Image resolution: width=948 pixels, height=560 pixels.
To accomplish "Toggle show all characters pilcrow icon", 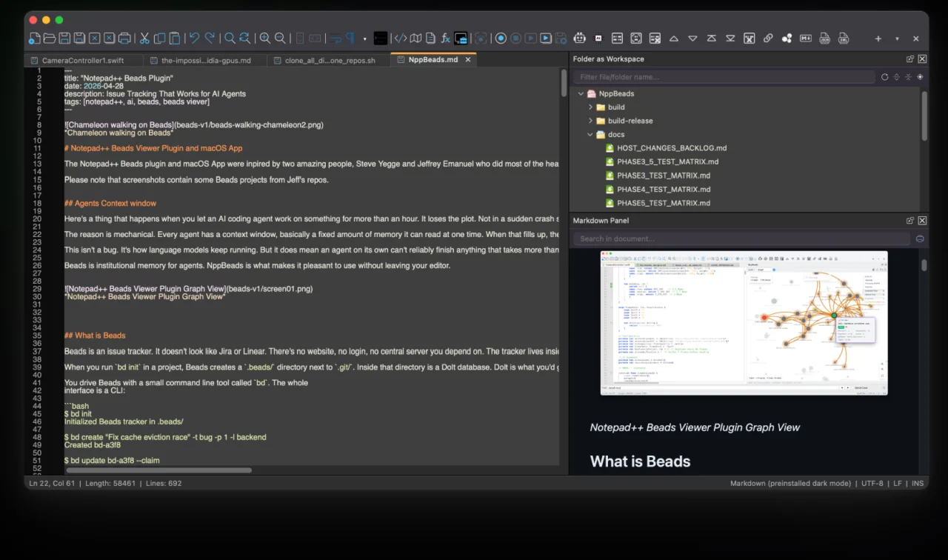I will click(x=350, y=39).
